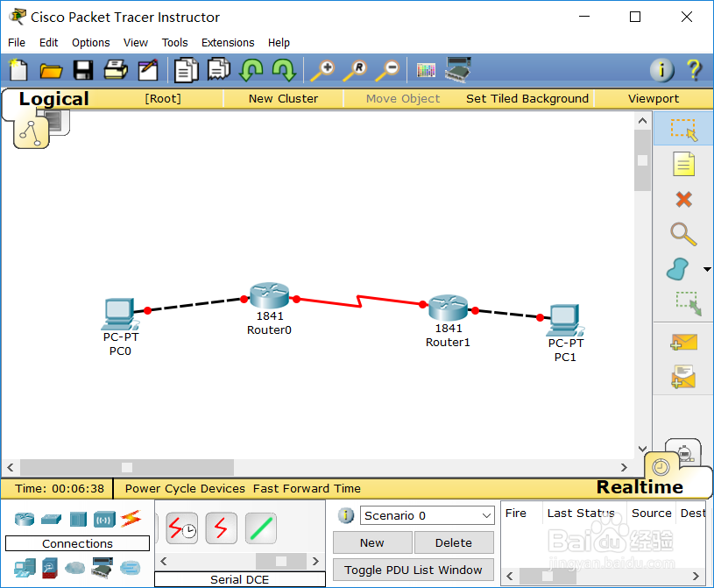Select the End Devices category
Image resolution: width=714 pixels, height=588 pixels.
pos(25,568)
